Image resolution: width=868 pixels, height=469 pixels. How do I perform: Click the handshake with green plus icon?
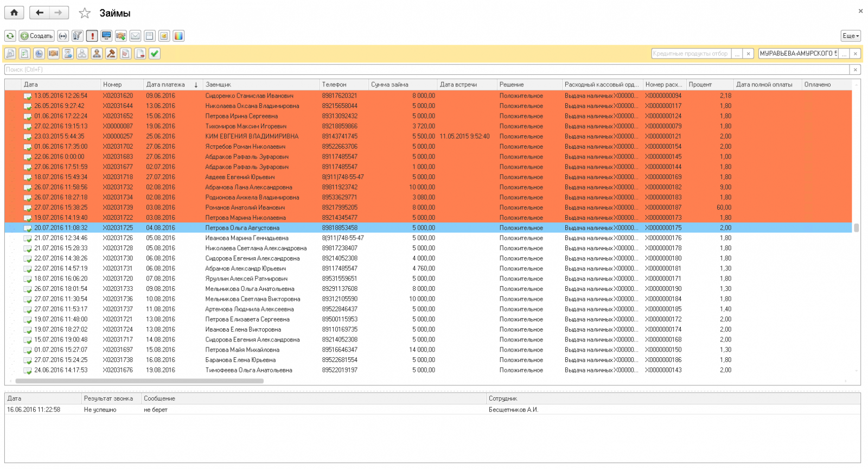tap(121, 36)
